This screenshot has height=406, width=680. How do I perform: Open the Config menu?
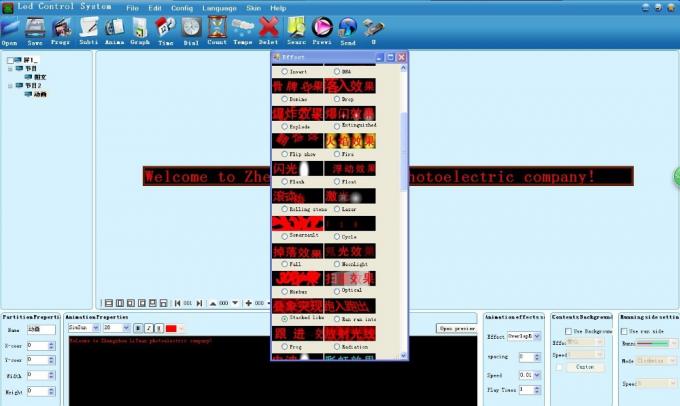182,7
